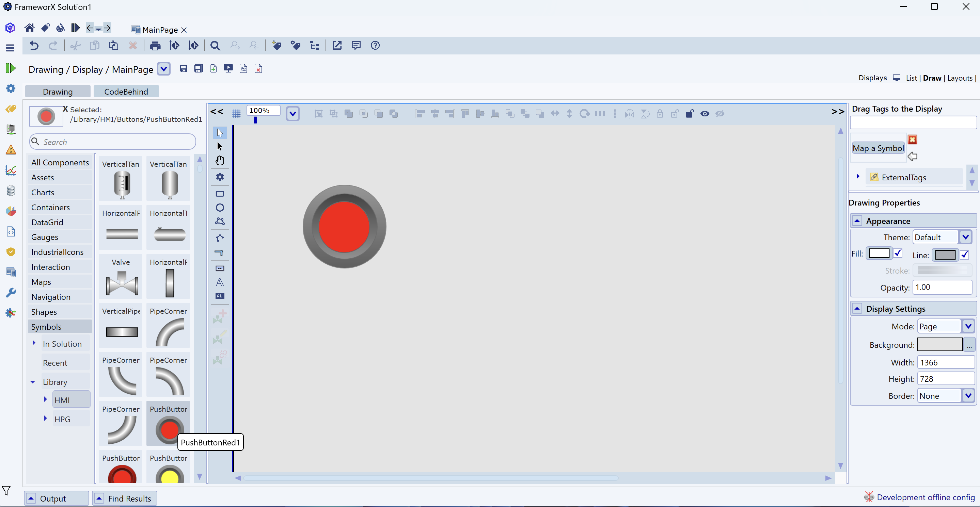Open the MainPage document tab

click(x=160, y=30)
